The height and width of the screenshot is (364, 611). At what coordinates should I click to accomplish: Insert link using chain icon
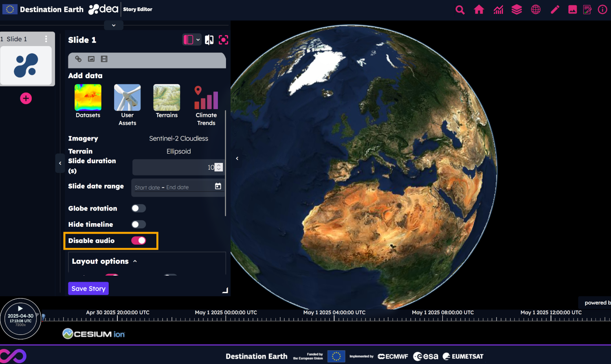tap(78, 59)
